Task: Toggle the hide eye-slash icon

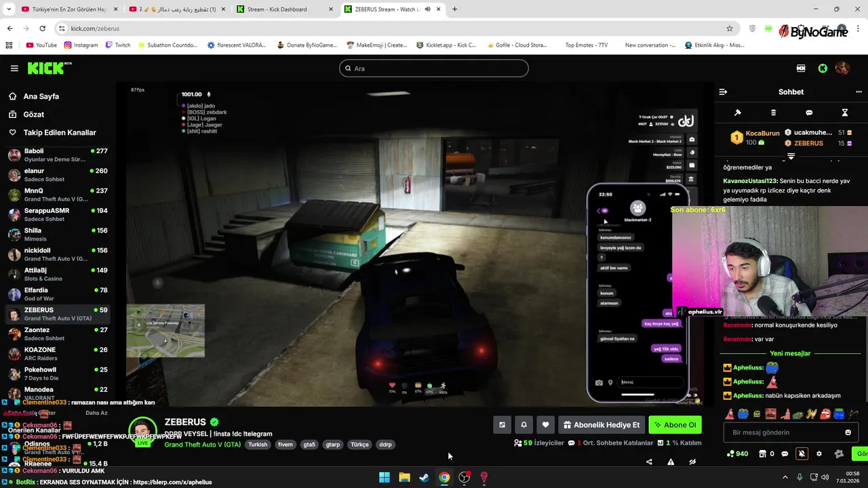Action: (x=692, y=462)
